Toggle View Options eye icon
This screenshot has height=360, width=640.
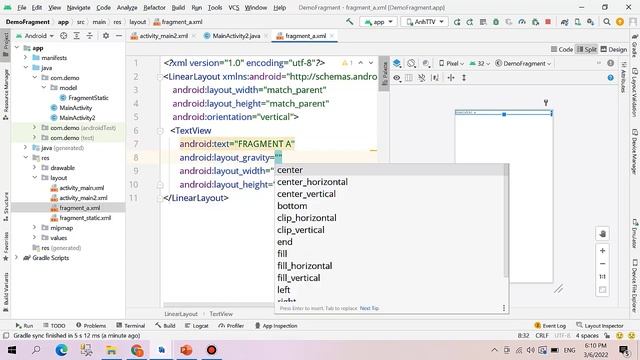coord(397,78)
